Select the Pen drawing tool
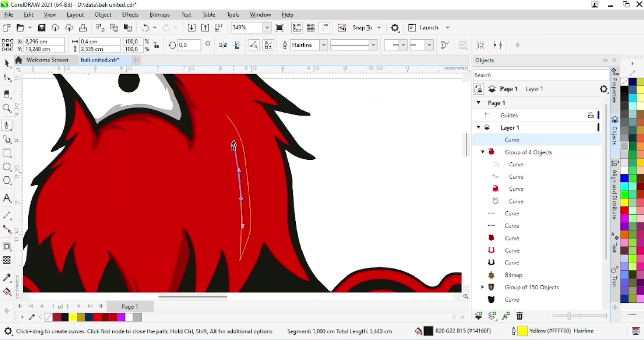Viewport: 644px width, 340px height. tap(7, 125)
